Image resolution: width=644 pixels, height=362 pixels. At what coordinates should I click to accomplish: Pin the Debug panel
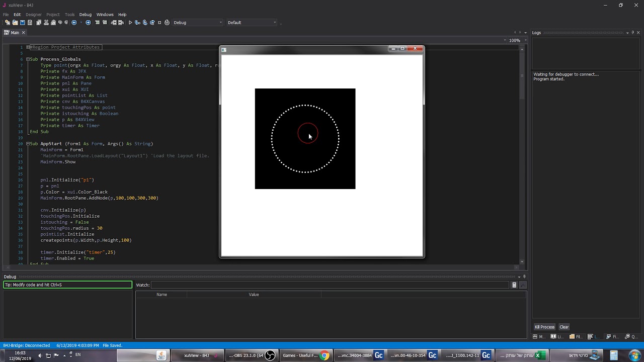coord(524,277)
